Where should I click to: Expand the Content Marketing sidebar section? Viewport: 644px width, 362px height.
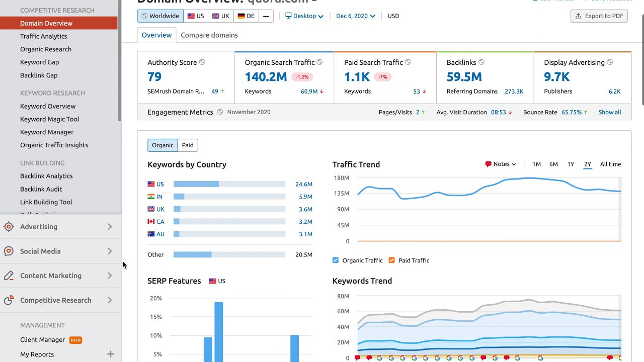point(60,276)
